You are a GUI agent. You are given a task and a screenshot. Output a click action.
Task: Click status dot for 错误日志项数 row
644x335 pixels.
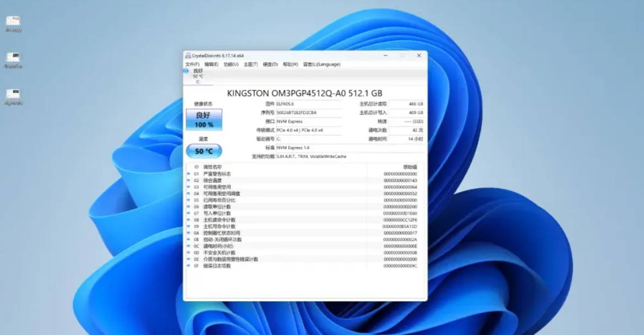pyautogui.click(x=188, y=266)
